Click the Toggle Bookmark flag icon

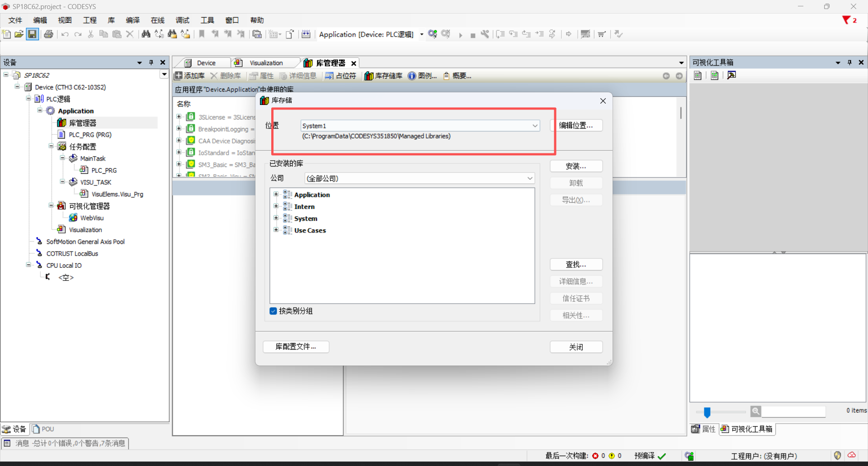(202, 34)
